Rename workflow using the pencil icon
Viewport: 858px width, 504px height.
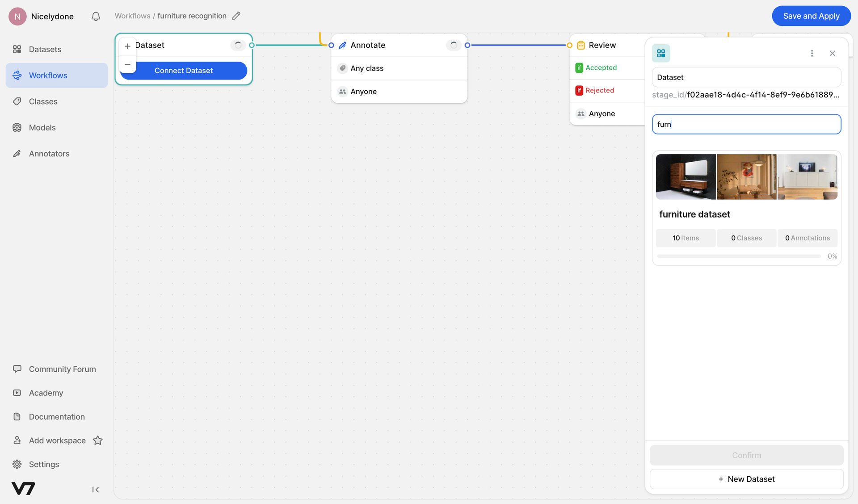(236, 16)
